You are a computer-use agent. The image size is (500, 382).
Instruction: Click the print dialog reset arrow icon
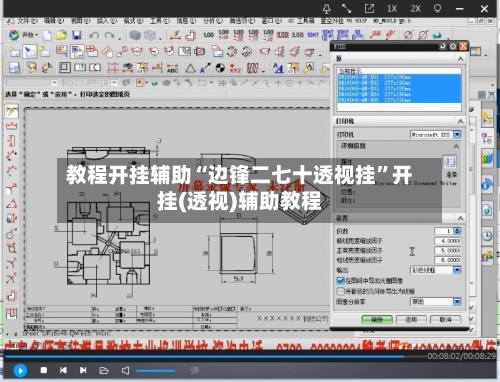point(443,46)
